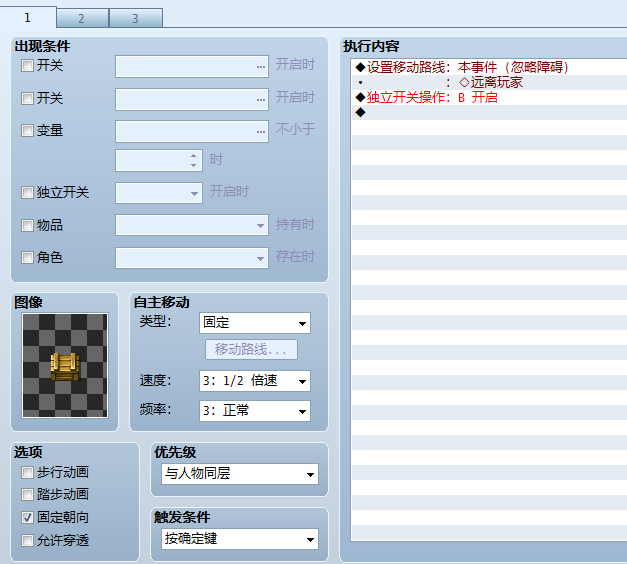Select the 独立开关操作 B 开启 command
The height and width of the screenshot is (564, 627).
pos(489,97)
